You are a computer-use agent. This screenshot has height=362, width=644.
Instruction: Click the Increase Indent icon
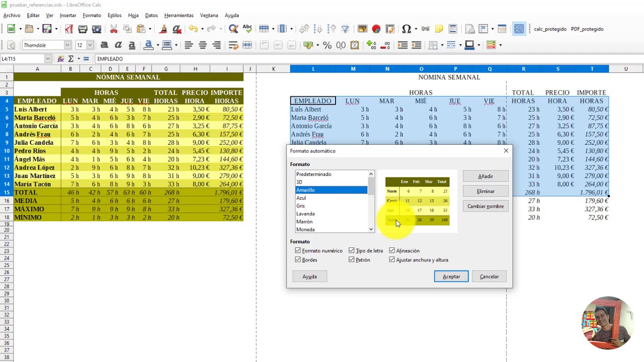coord(403,45)
